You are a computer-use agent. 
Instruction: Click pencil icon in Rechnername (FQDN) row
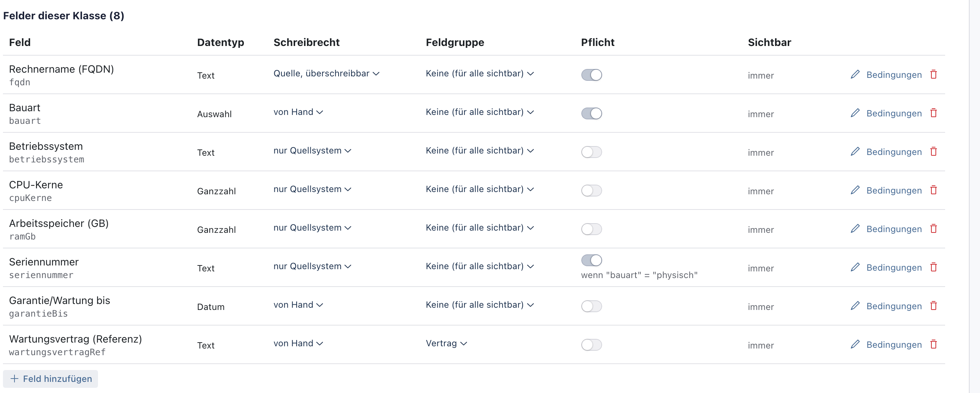855,75
